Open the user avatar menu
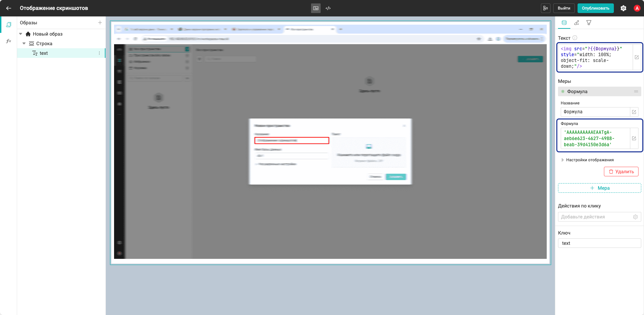 coord(637,8)
